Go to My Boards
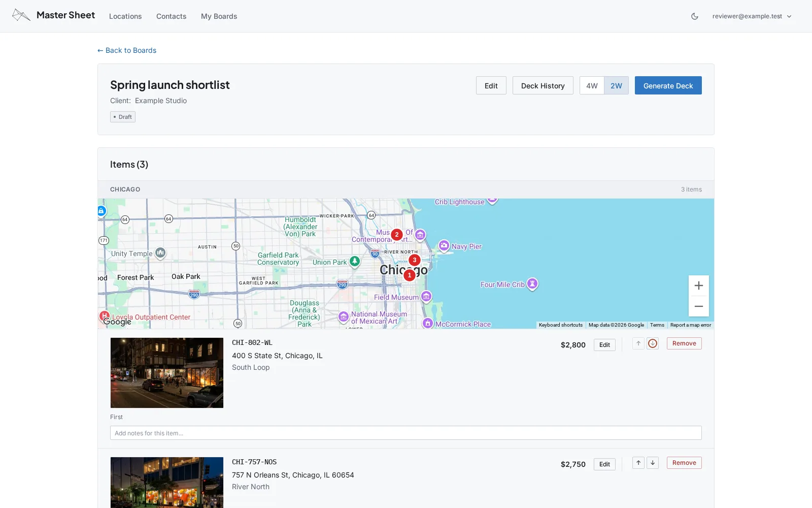This screenshot has width=812, height=508. pyautogui.click(x=219, y=16)
